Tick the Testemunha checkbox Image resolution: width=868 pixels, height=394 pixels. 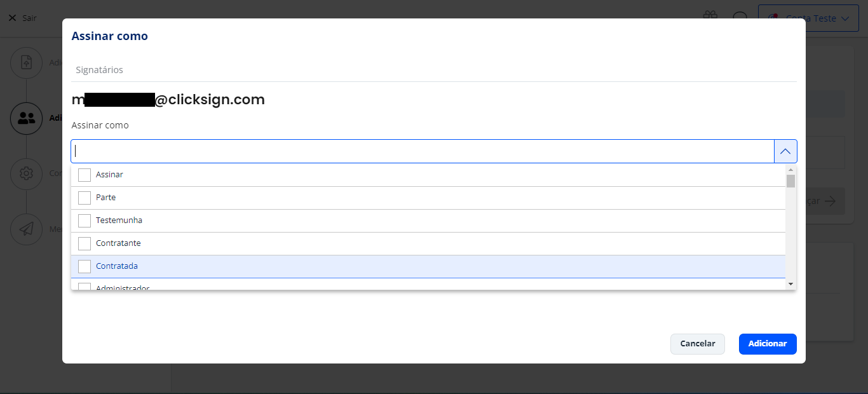pyautogui.click(x=85, y=221)
